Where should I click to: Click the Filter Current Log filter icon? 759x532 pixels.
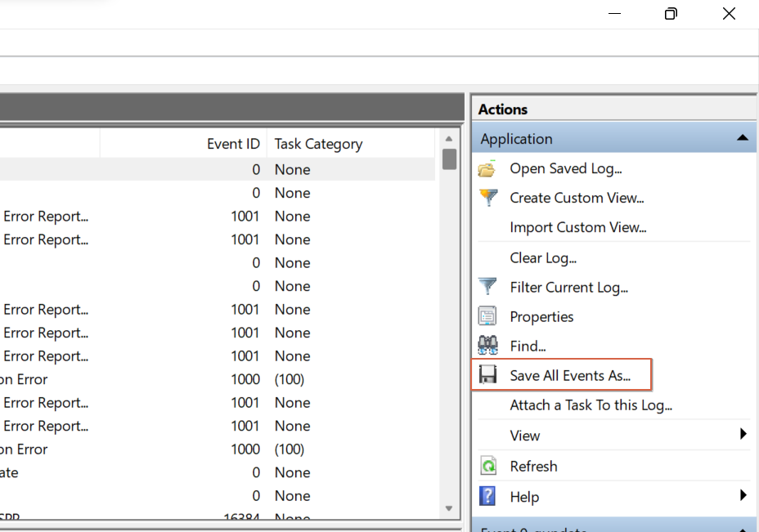click(488, 287)
